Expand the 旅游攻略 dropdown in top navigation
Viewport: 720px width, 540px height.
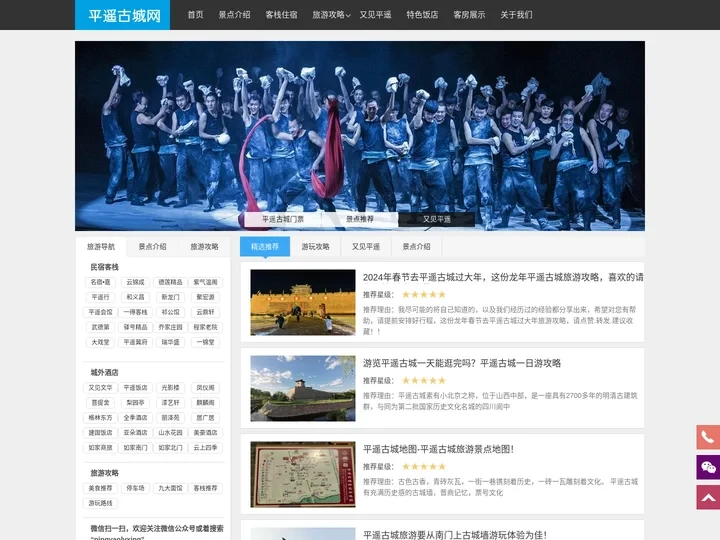331,15
